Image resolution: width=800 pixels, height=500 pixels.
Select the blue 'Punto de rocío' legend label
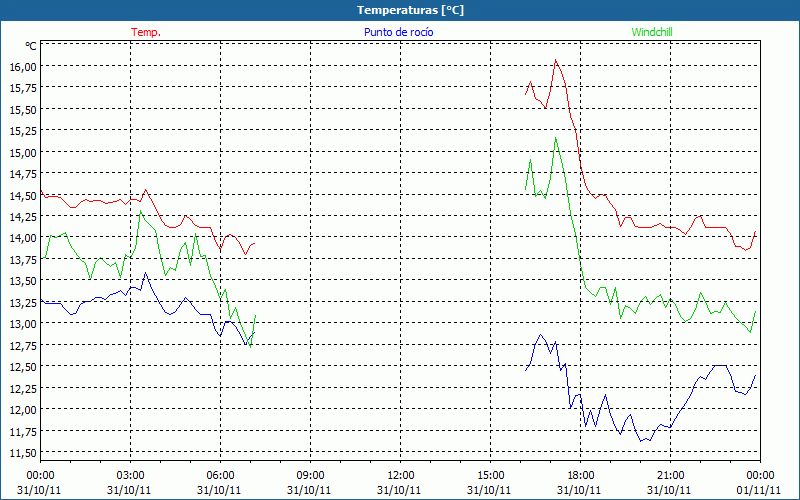tap(398, 32)
